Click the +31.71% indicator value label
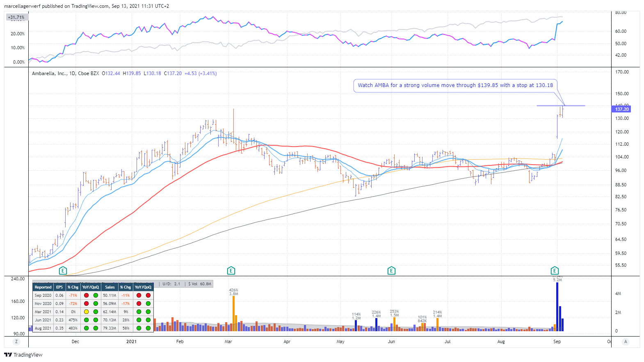This screenshot has height=362, width=644. click(x=16, y=17)
